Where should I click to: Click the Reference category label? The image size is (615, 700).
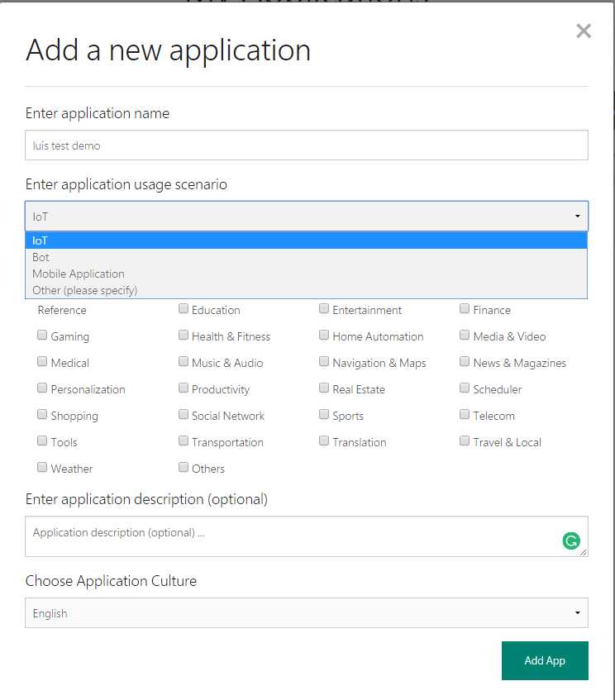tap(62, 310)
